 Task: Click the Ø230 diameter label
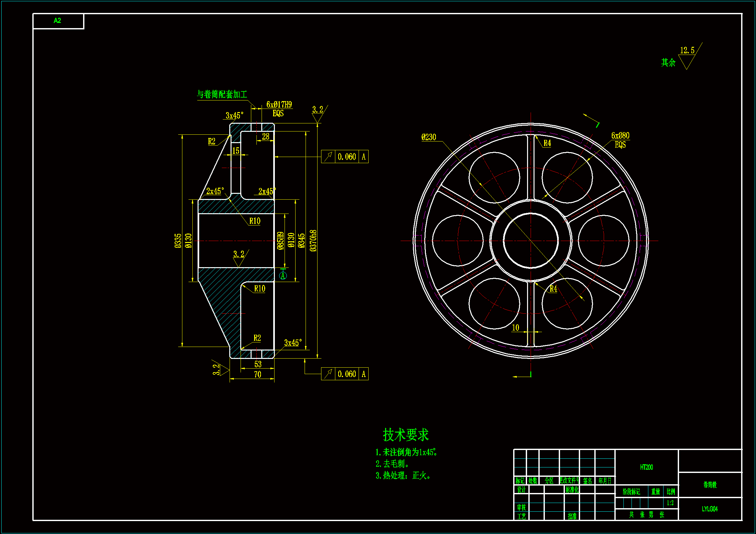(428, 137)
